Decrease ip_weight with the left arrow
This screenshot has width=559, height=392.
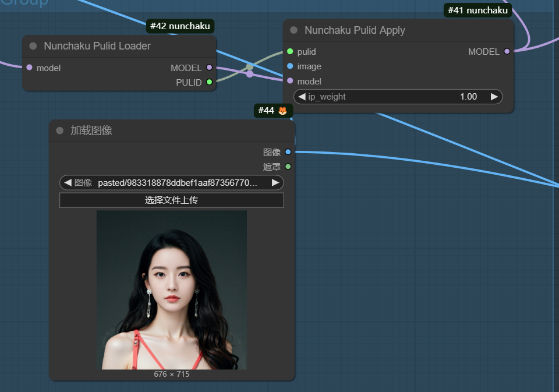coord(302,97)
